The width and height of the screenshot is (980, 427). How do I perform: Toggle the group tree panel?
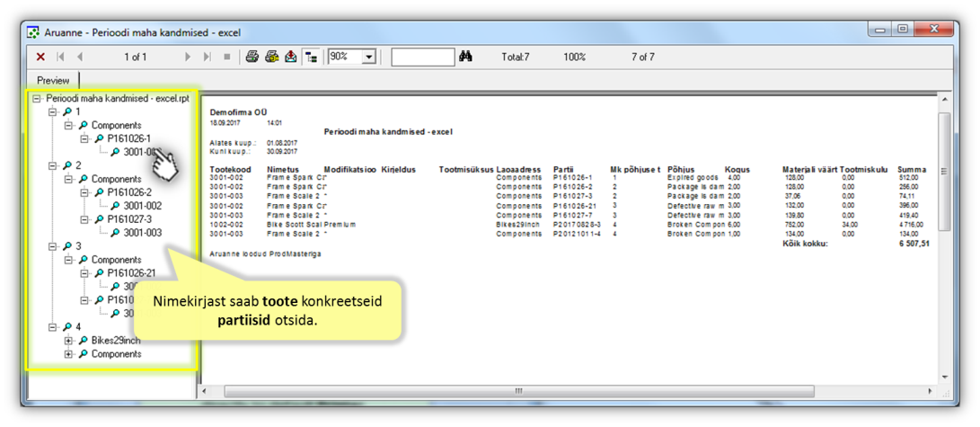[311, 57]
